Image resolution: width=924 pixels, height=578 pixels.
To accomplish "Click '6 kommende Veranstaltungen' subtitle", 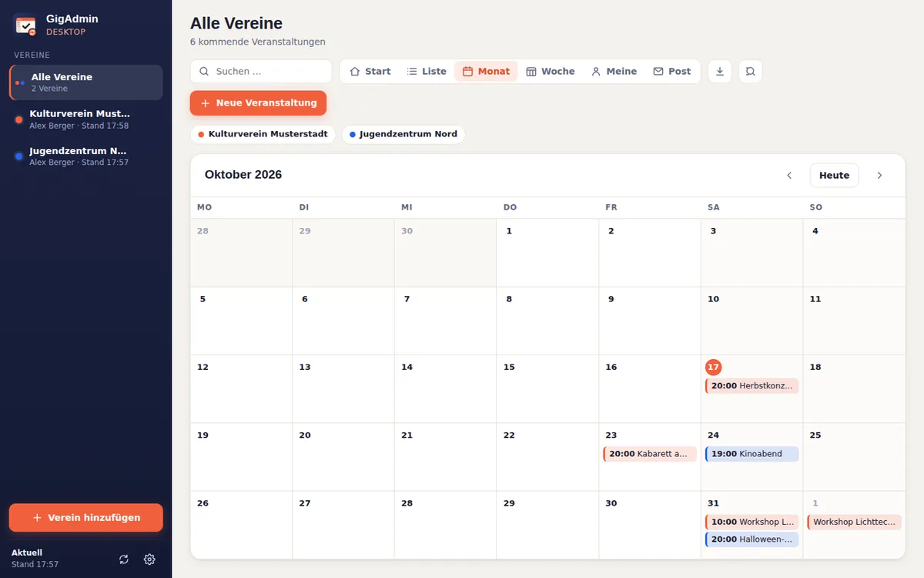I will [x=258, y=42].
